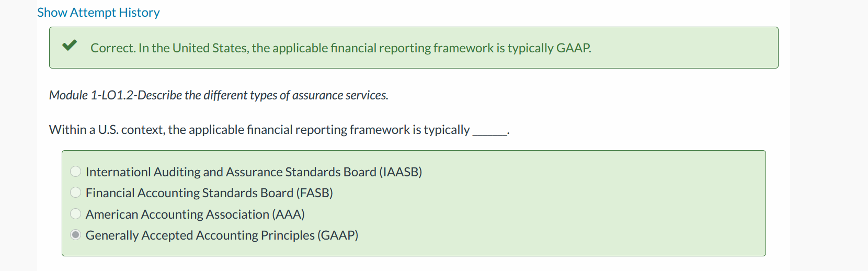Select the IAASB radio button
The height and width of the screenshot is (271, 868).
click(x=76, y=172)
